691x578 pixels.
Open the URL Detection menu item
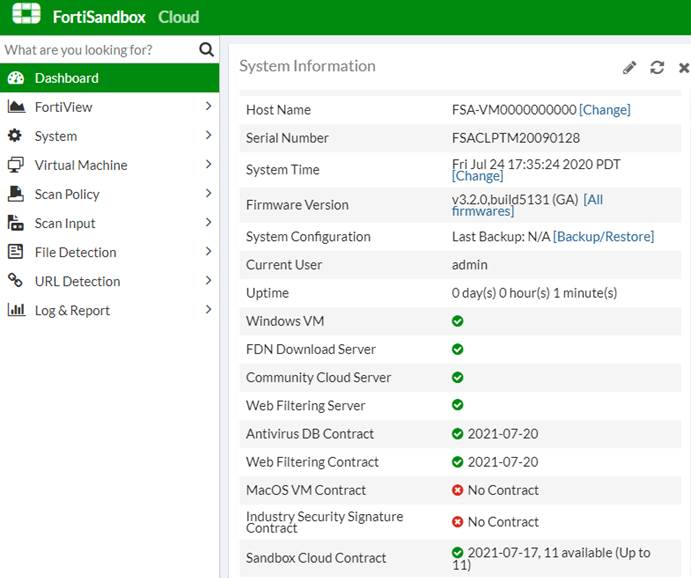pos(109,281)
